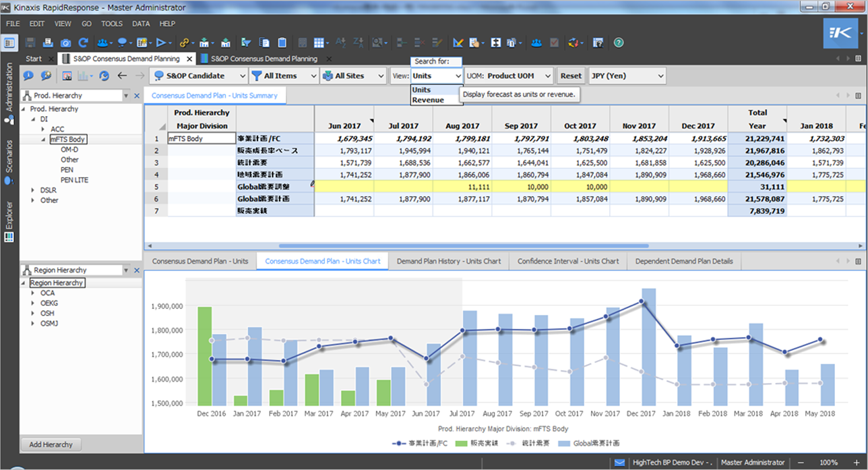This screenshot has width=868, height=470.
Task: Click the back arrow navigation icon
Action: coord(122,76)
